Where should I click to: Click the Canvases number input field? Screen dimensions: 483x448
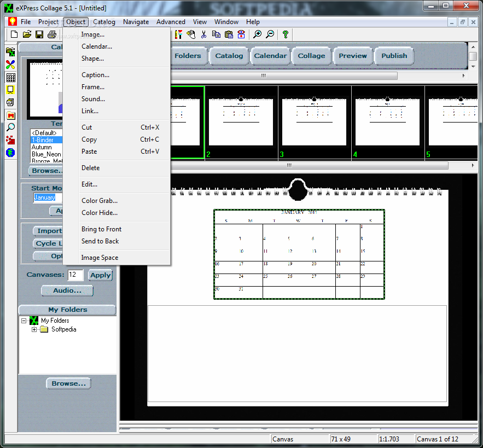(x=75, y=275)
